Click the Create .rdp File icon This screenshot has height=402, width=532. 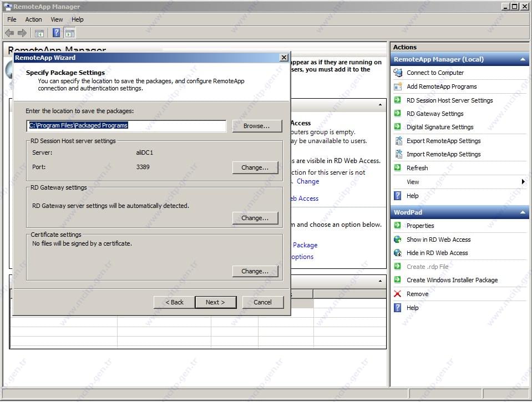pos(398,266)
